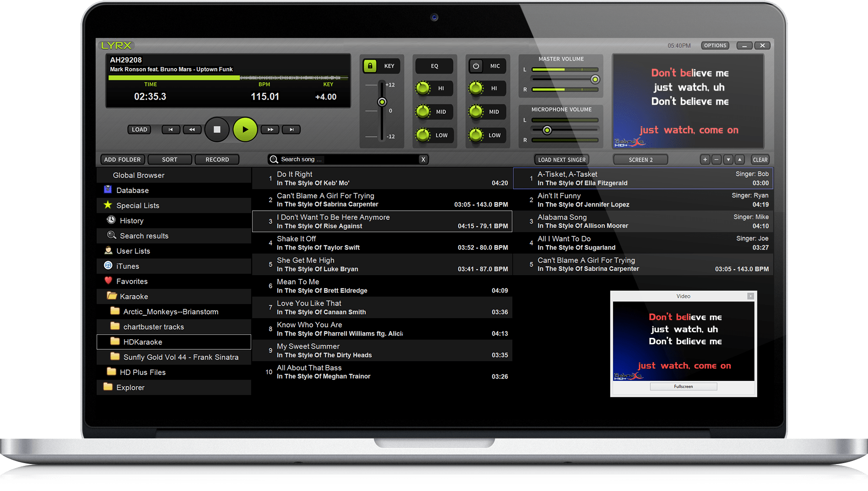Adjust the MIC HI knob

point(476,88)
